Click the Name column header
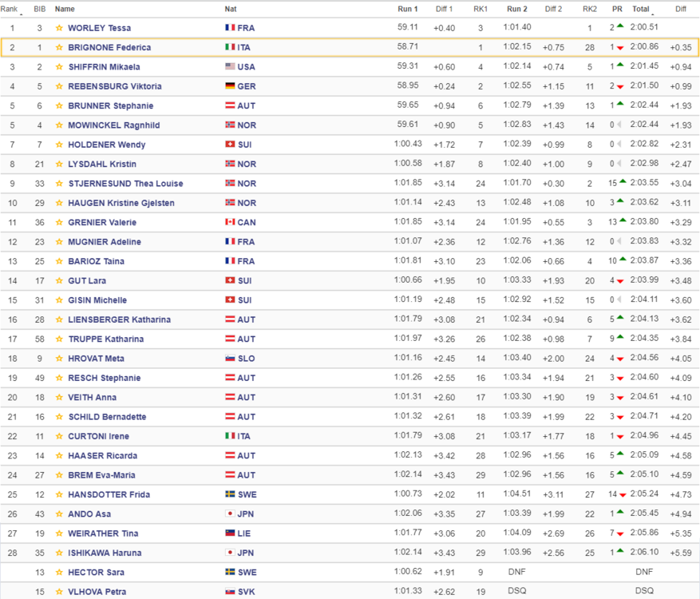The width and height of the screenshot is (700, 599). click(65, 9)
